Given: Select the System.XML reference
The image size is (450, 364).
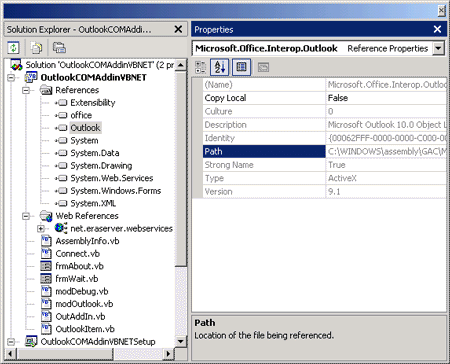Looking at the screenshot, I should pyautogui.click(x=93, y=203).
